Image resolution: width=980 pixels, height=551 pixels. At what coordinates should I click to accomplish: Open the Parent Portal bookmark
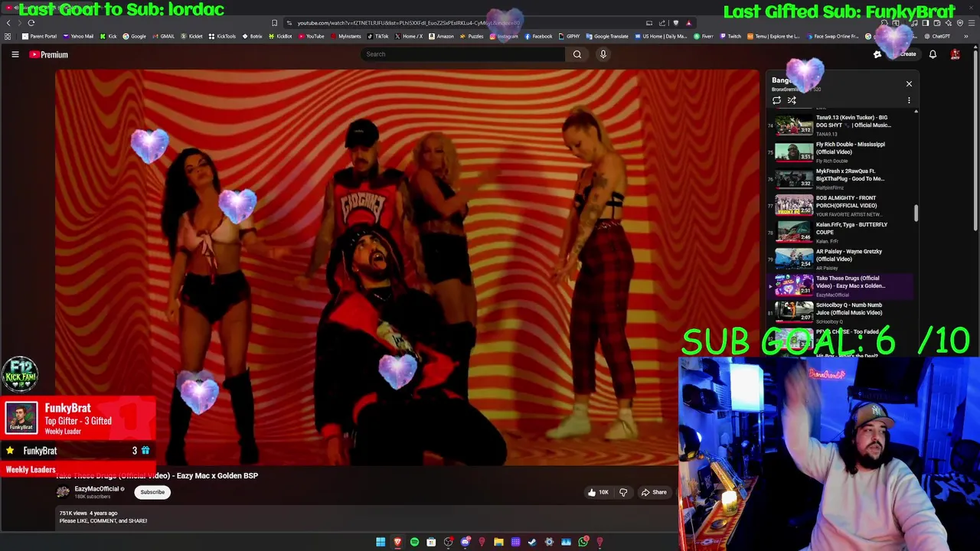click(39, 36)
